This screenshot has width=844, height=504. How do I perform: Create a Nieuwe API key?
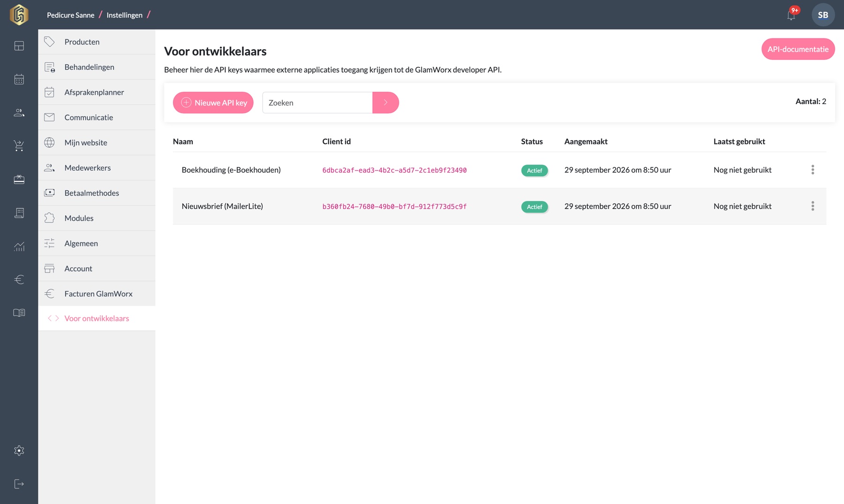[x=213, y=103]
